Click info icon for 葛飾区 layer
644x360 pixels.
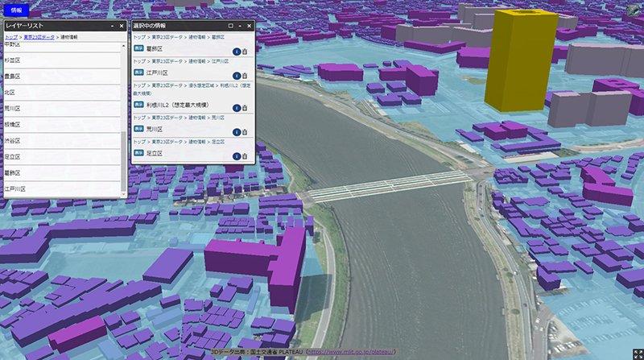pos(236,52)
